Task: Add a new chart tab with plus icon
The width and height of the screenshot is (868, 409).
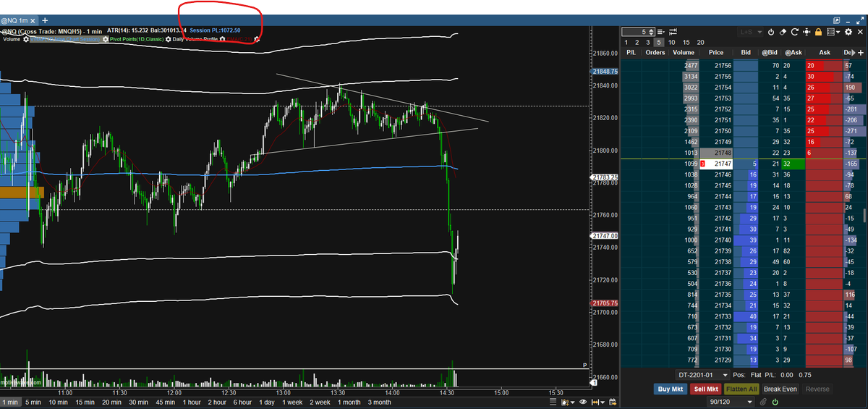Action: (45, 20)
